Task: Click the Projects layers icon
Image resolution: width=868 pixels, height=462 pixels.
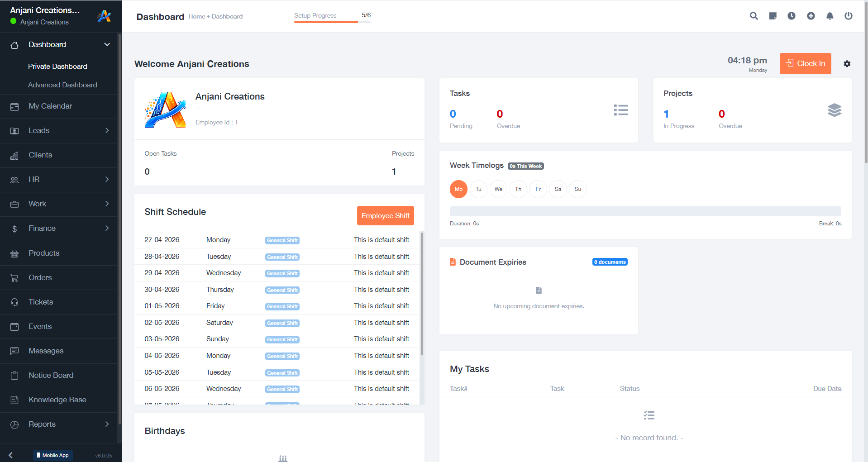Action: 835,110
